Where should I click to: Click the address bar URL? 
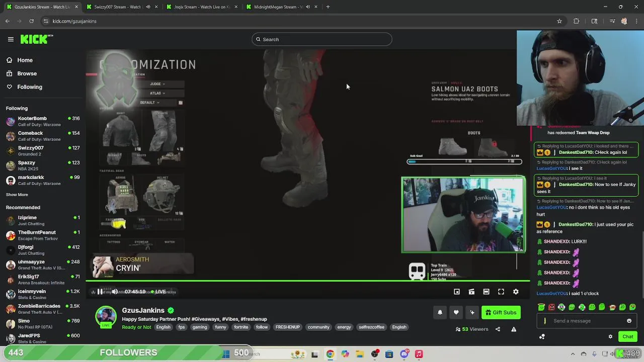(x=74, y=21)
